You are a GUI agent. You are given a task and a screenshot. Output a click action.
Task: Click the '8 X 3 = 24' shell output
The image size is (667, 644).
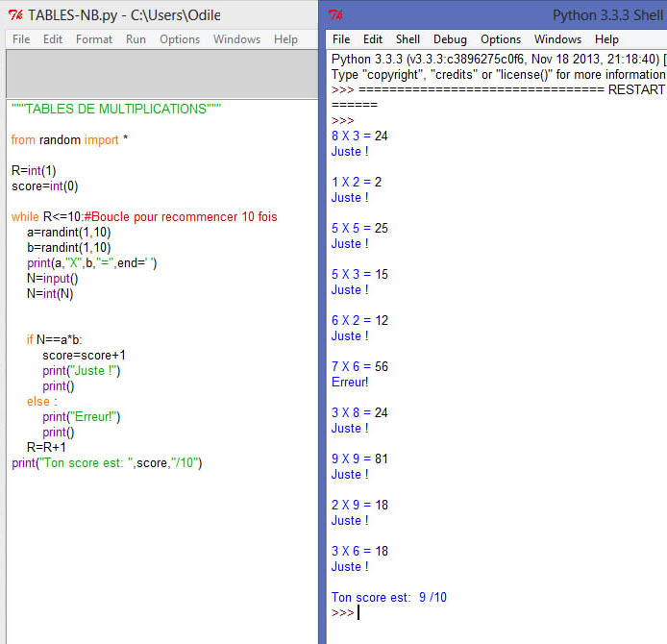[359, 136]
